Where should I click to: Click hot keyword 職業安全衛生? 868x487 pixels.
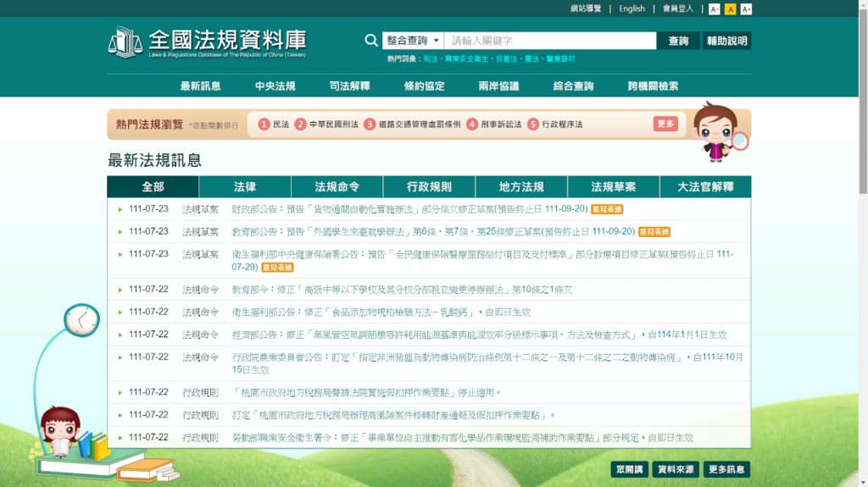pos(467,59)
